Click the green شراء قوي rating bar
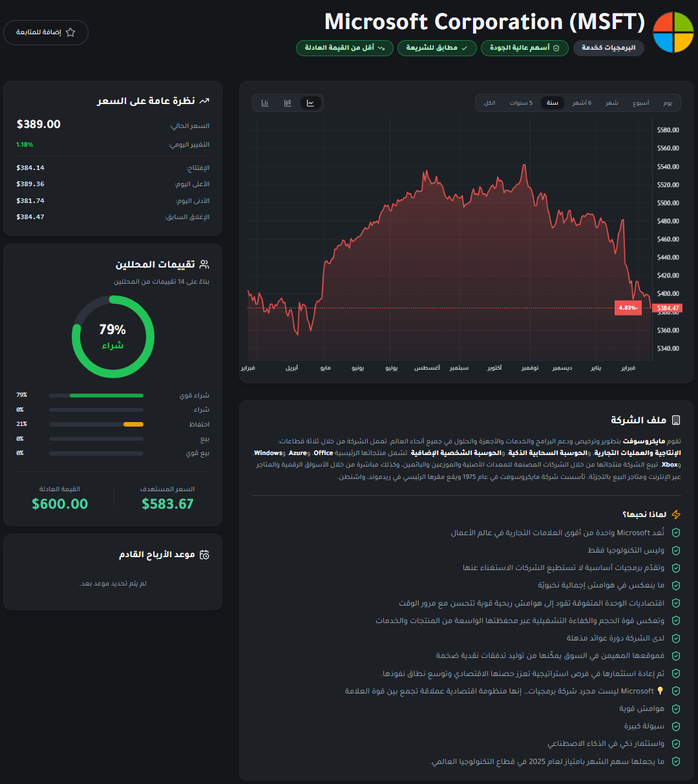The width and height of the screenshot is (698, 784). 106,396
